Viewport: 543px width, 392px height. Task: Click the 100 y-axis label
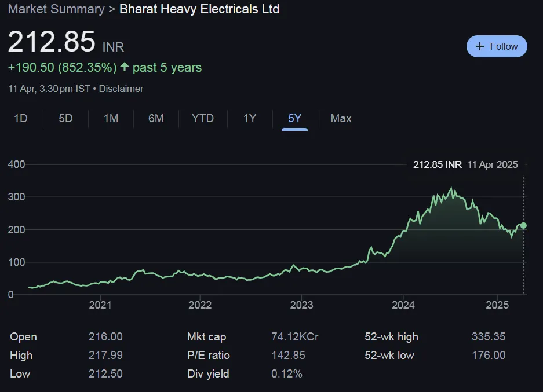point(17,262)
